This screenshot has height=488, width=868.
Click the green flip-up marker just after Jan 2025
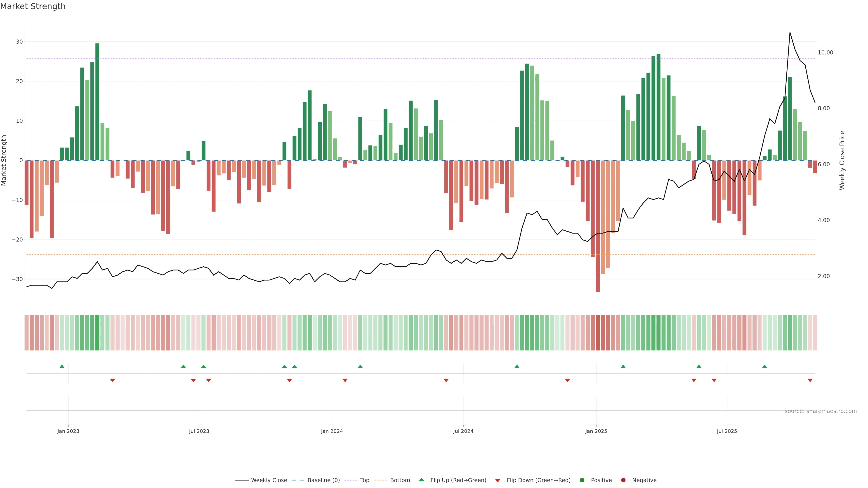pos(623,366)
